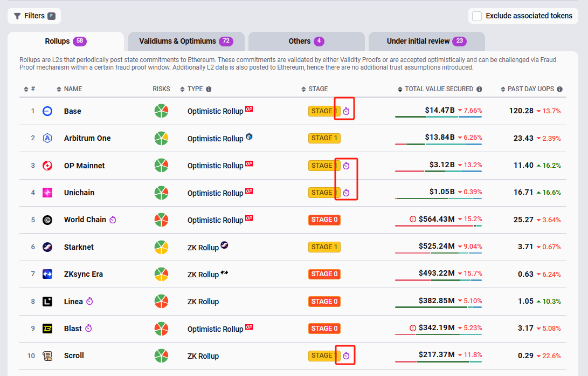Screen dimensions: 588x376
Task: Click timer icon next to Unichain stage
Action: click(346, 193)
